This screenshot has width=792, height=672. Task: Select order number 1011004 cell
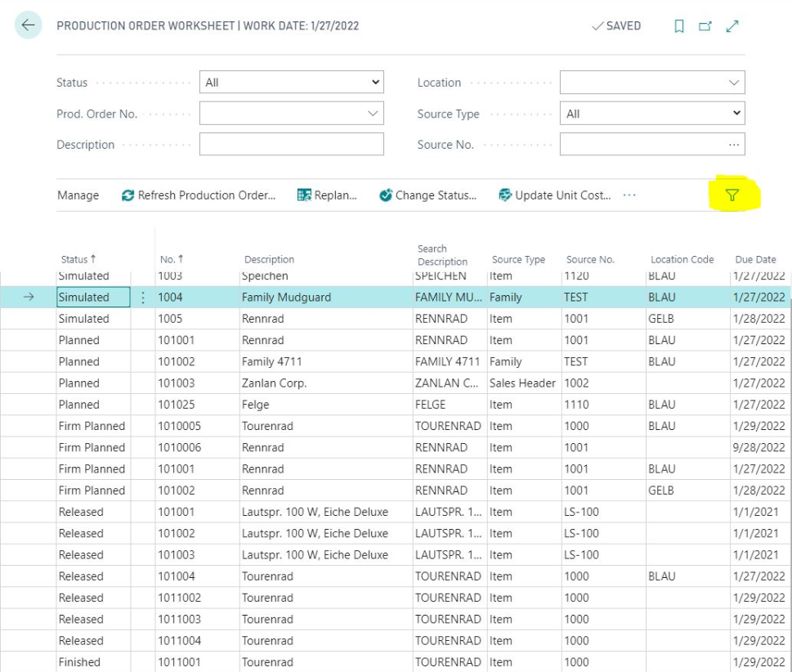click(x=197, y=641)
